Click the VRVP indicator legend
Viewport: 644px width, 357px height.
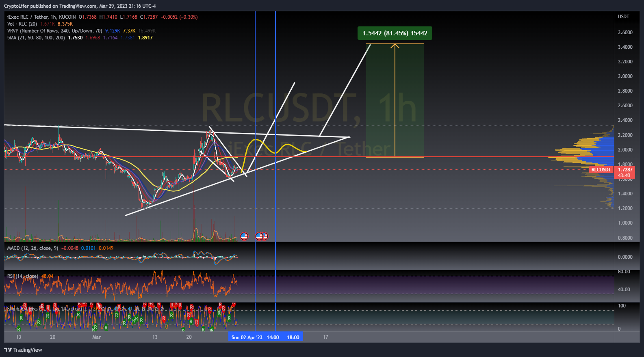coord(54,31)
